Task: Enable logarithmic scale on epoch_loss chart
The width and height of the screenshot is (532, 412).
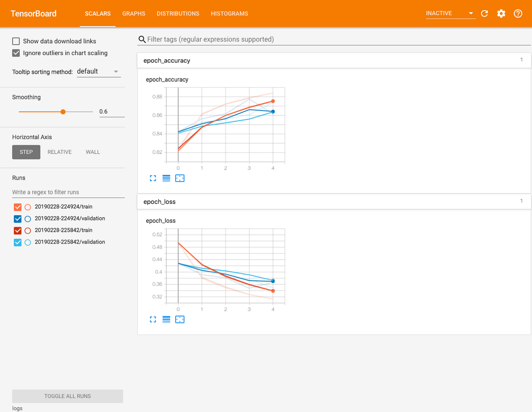Action: tap(166, 319)
